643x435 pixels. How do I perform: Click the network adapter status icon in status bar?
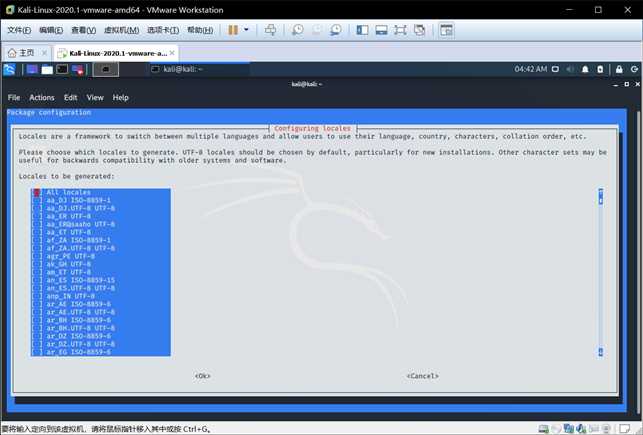pos(568,429)
